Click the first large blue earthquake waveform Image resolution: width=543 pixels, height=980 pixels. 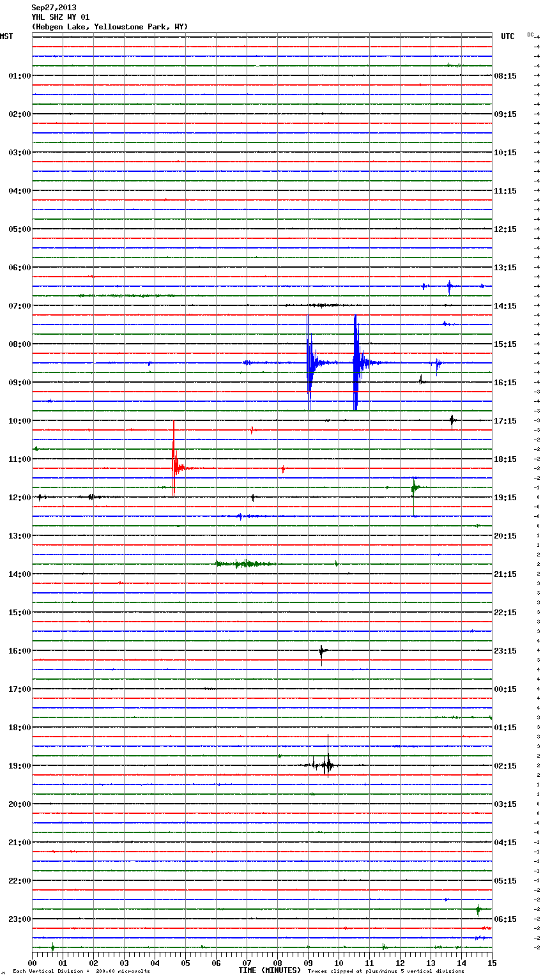click(x=310, y=363)
